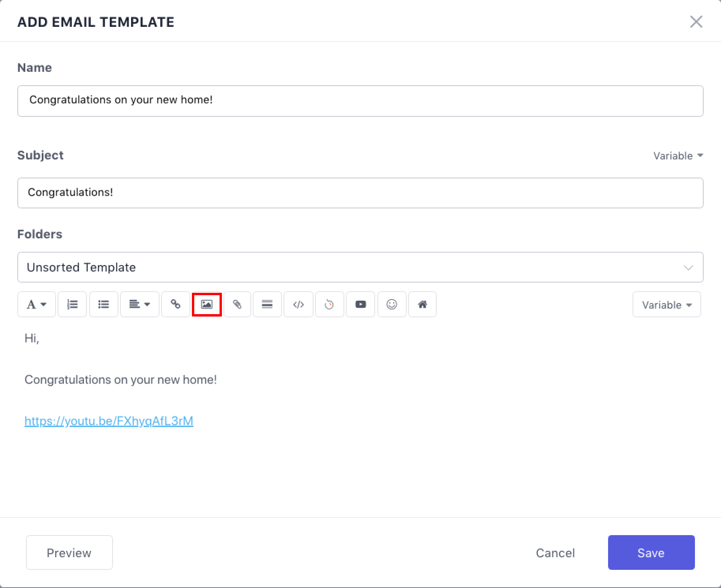Screen dimensions: 721x588
Task: Open the emoji picker
Action: pos(392,304)
